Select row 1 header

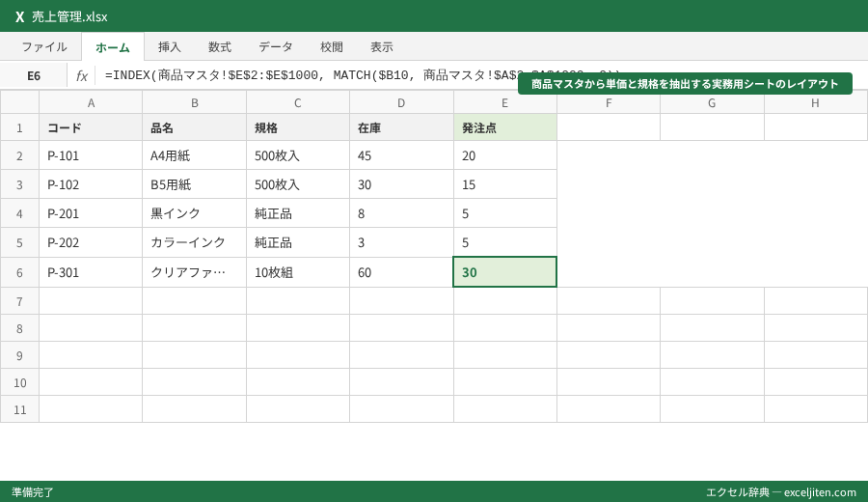click(19, 128)
